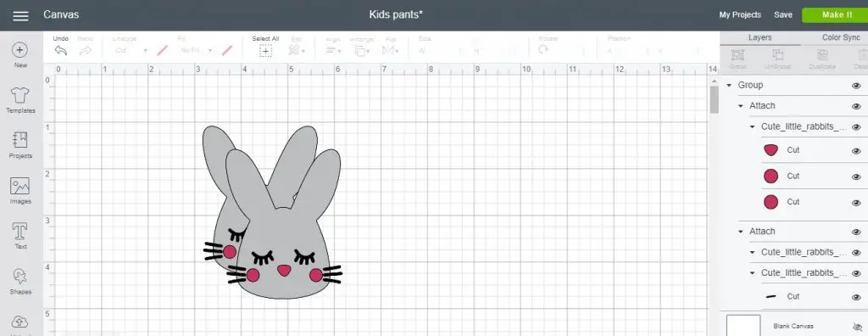Image resolution: width=868 pixels, height=336 pixels.
Task: Collapse the first Attach node
Action: [x=741, y=106]
